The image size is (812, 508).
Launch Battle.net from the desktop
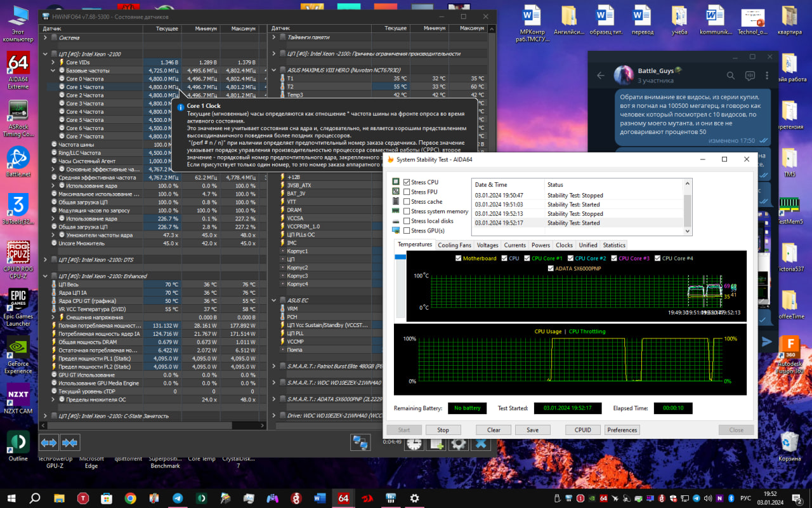[x=18, y=162]
